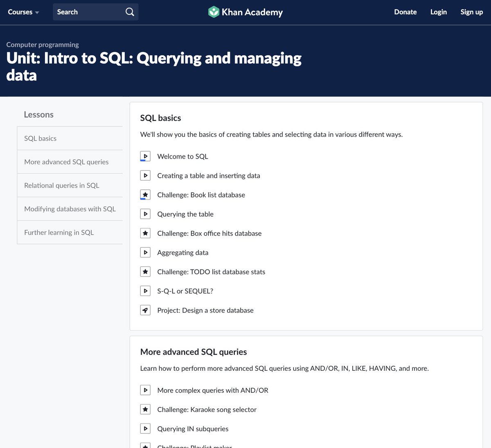Image resolution: width=491 pixels, height=448 pixels.
Task: Open Challenge: Book list database
Action: click(201, 195)
